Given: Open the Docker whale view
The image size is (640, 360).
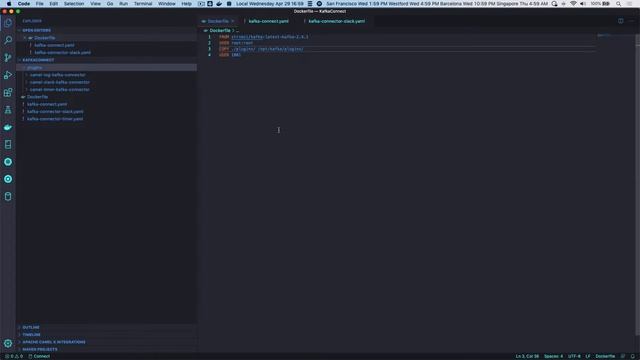Looking at the screenshot, I should pyautogui.click(x=8, y=127).
